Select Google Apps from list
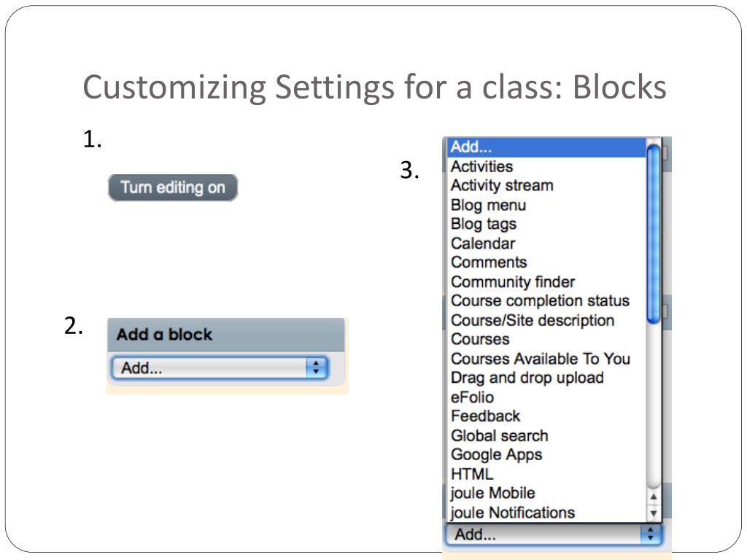This screenshot has width=747, height=560. point(496,454)
